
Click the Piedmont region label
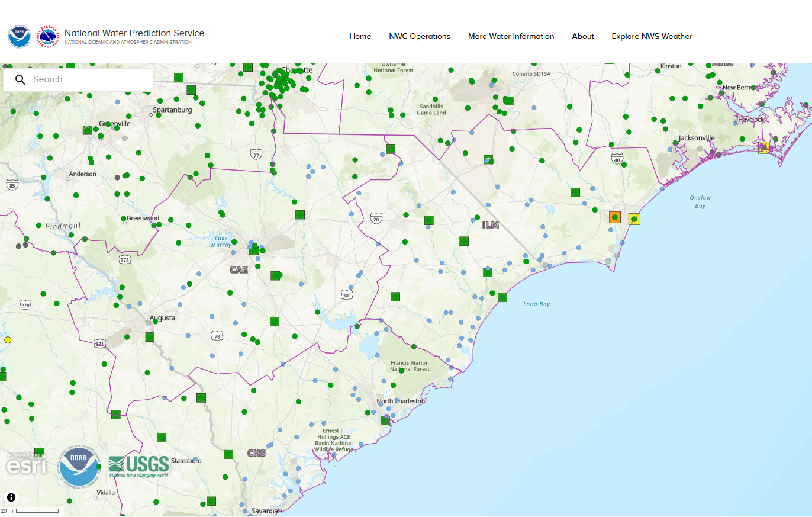(63, 226)
